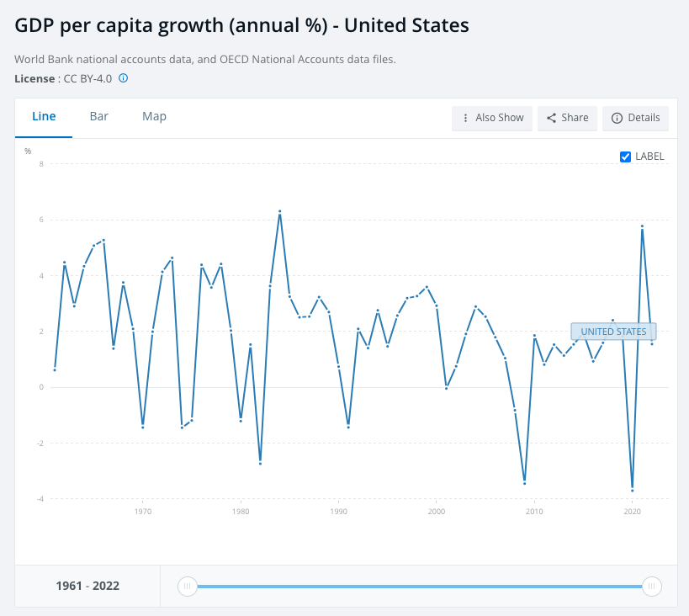
Task: Switch to the Map tab
Action: 154,117
